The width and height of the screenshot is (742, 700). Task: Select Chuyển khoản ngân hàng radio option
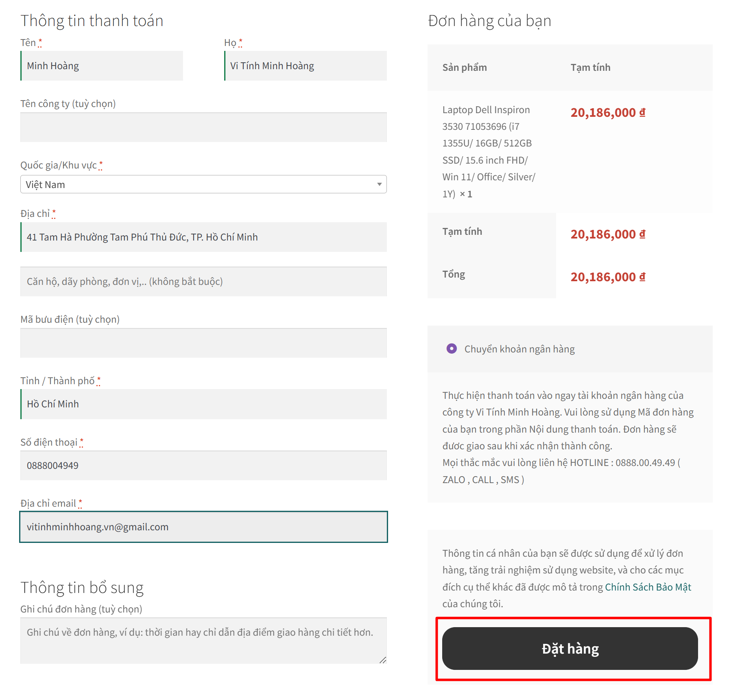(x=452, y=349)
